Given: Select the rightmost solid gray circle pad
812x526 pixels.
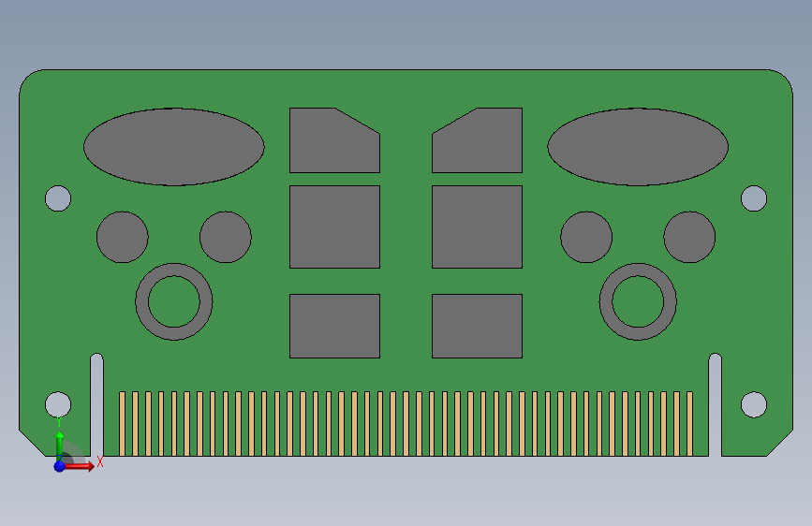Looking at the screenshot, I should click(x=690, y=237).
